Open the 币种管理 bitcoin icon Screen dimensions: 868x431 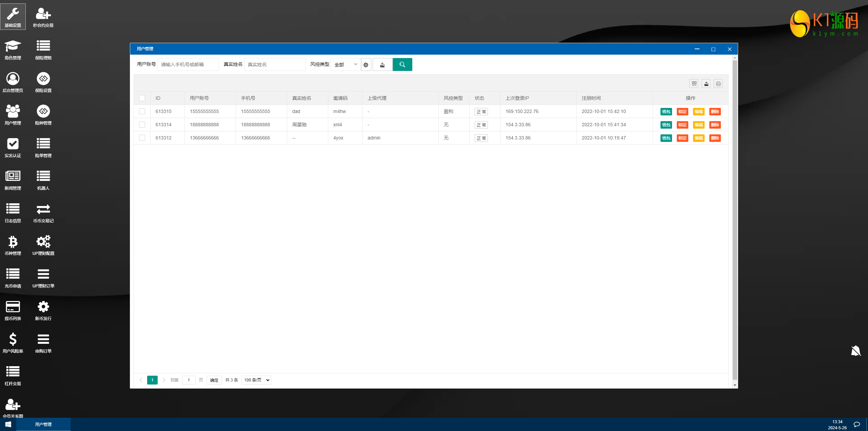[13, 242]
